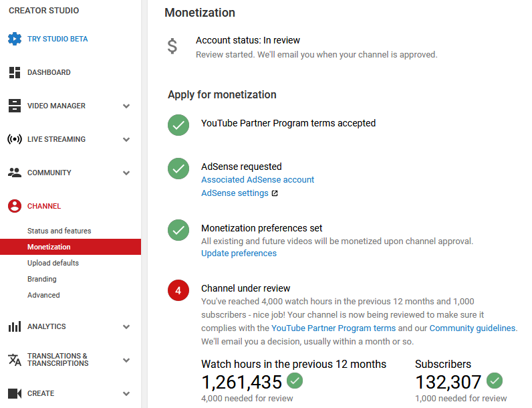Viewport: 532px width, 408px height.
Task: Open Advanced under Channel
Action: (43, 295)
